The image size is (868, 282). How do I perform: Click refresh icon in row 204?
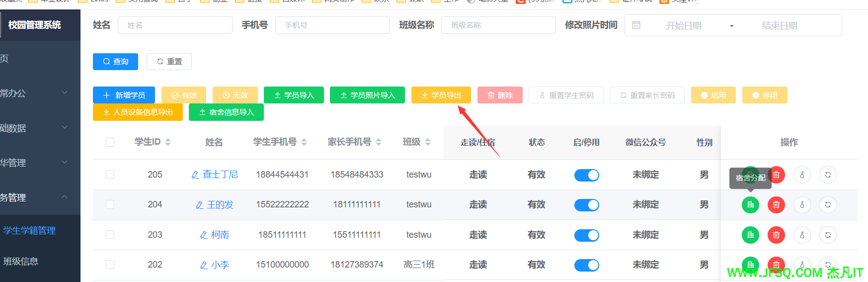[828, 205]
